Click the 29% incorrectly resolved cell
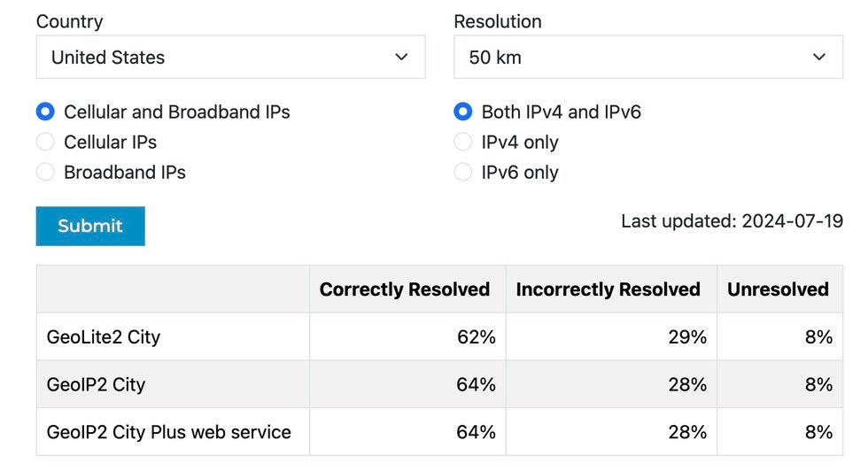 (687, 337)
